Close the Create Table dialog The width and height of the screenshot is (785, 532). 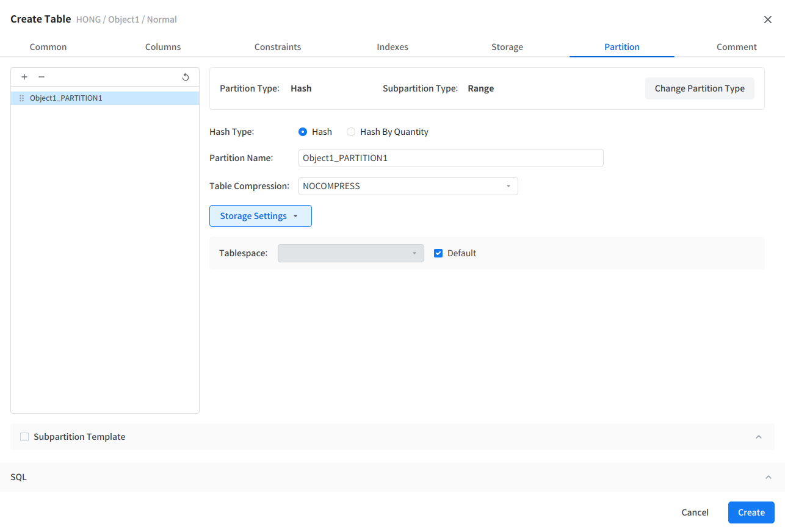pos(768,20)
